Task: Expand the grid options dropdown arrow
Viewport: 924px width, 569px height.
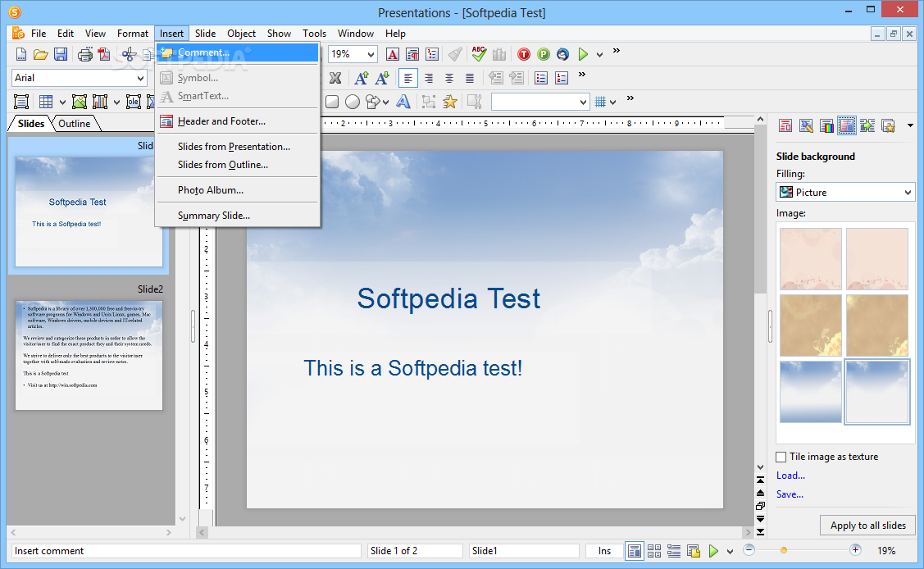Action: (x=613, y=102)
